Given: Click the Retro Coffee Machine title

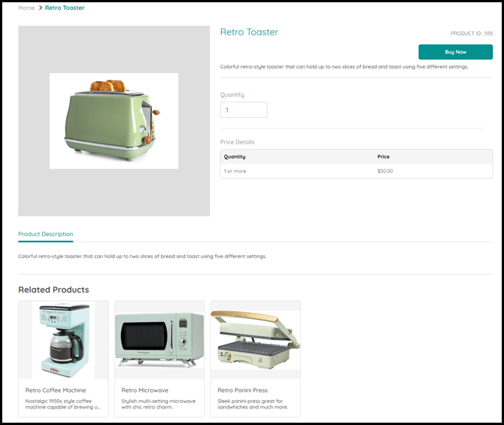Looking at the screenshot, I should coord(56,390).
